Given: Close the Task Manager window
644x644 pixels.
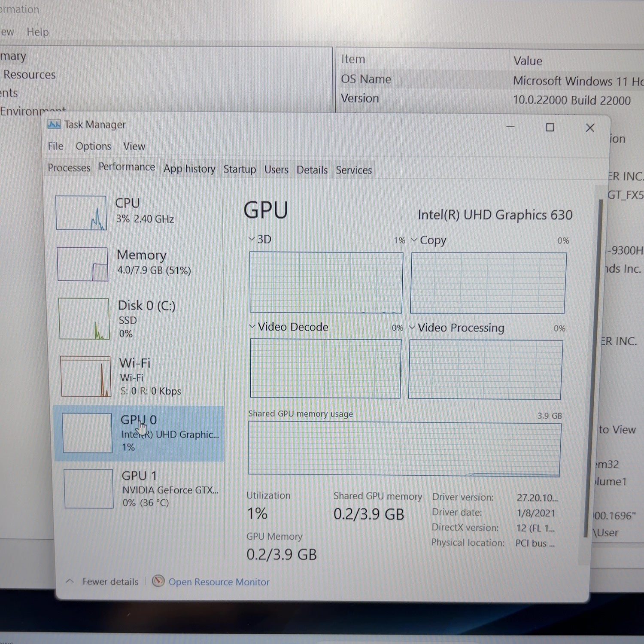Looking at the screenshot, I should click(x=590, y=128).
